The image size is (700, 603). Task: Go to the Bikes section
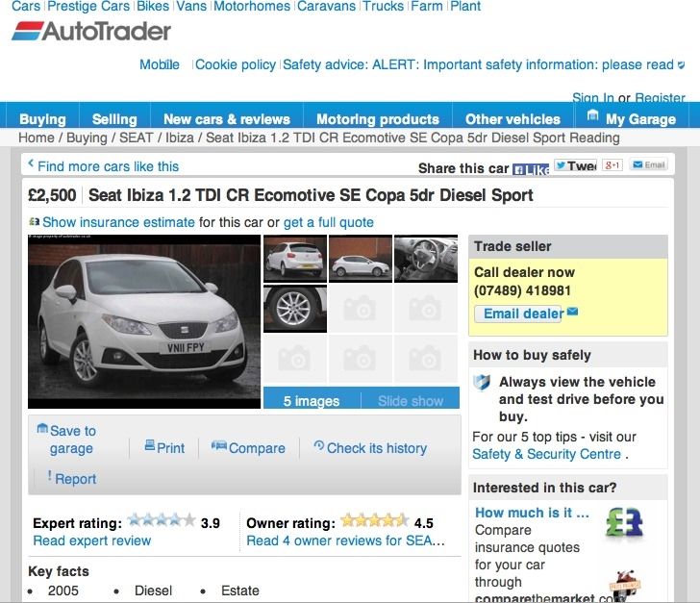point(153,7)
